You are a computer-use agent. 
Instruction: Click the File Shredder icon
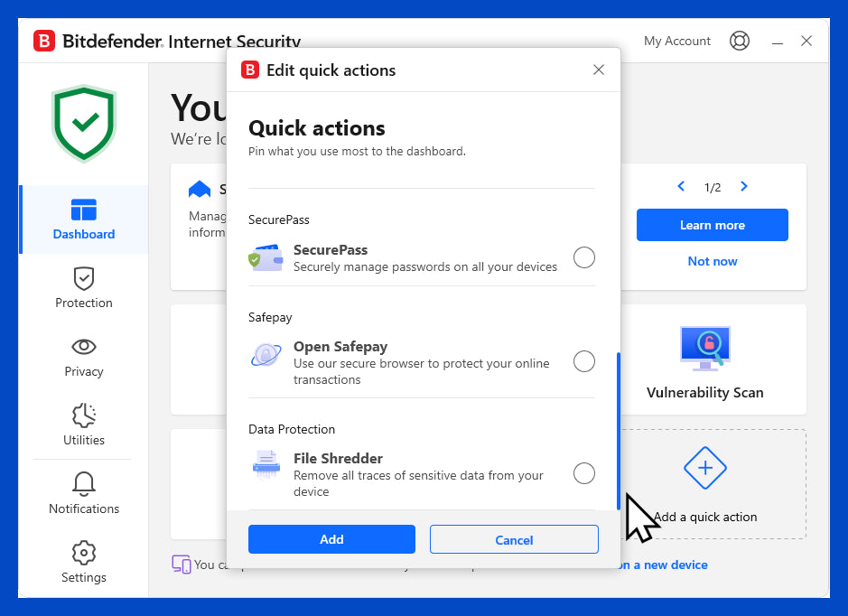coord(266,464)
